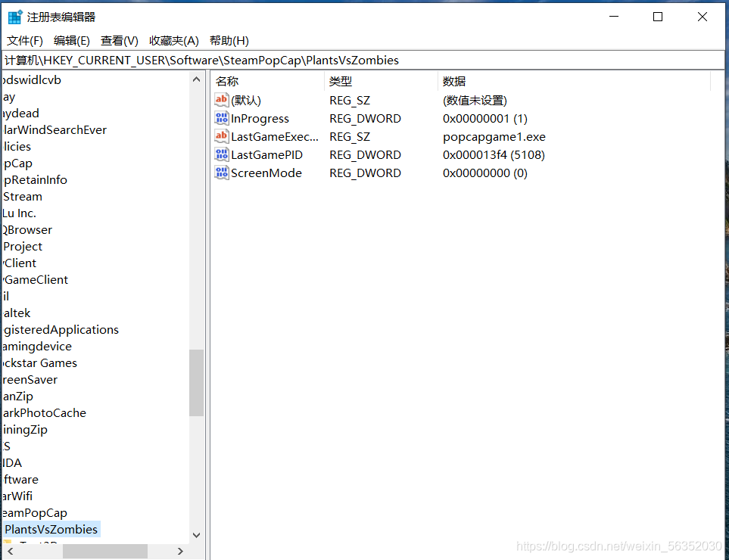This screenshot has height=560, width=729.
Task: Select the Lu Inc. tree key
Action: (19, 213)
